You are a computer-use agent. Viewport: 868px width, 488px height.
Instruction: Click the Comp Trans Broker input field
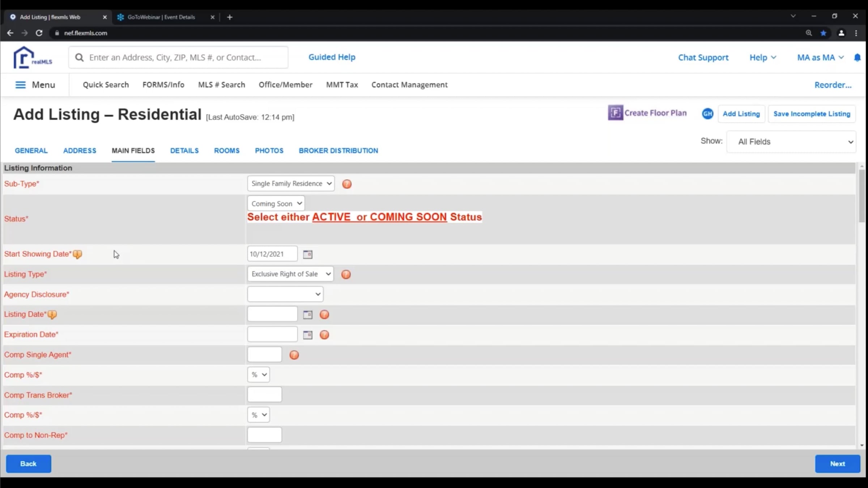[x=264, y=395]
